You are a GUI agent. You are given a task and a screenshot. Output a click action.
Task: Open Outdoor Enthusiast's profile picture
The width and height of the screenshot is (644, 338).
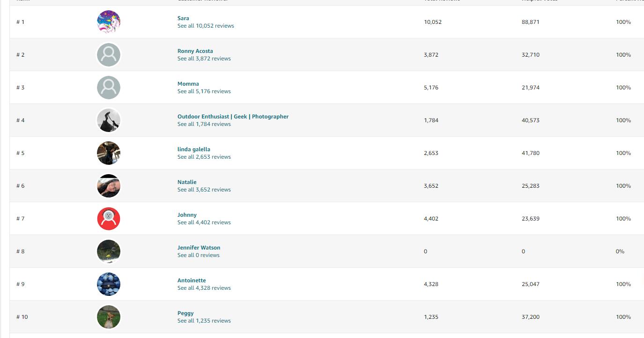[109, 120]
